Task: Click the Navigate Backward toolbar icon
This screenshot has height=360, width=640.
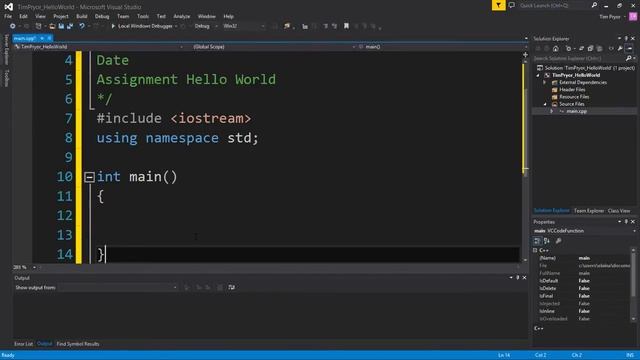Action: (13, 26)
